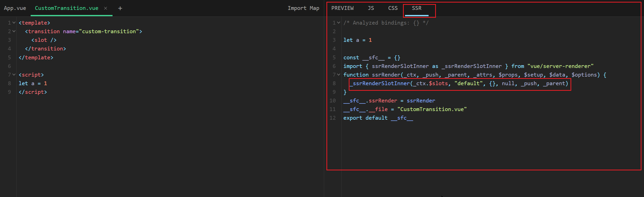Open the App.vue file tab
The image size is (644, 197).
tap(15, 8)
